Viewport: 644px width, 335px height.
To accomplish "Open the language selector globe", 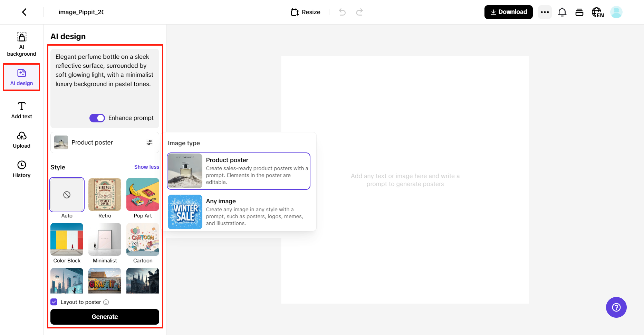I will pyautogui.click(x=598, y=12).
